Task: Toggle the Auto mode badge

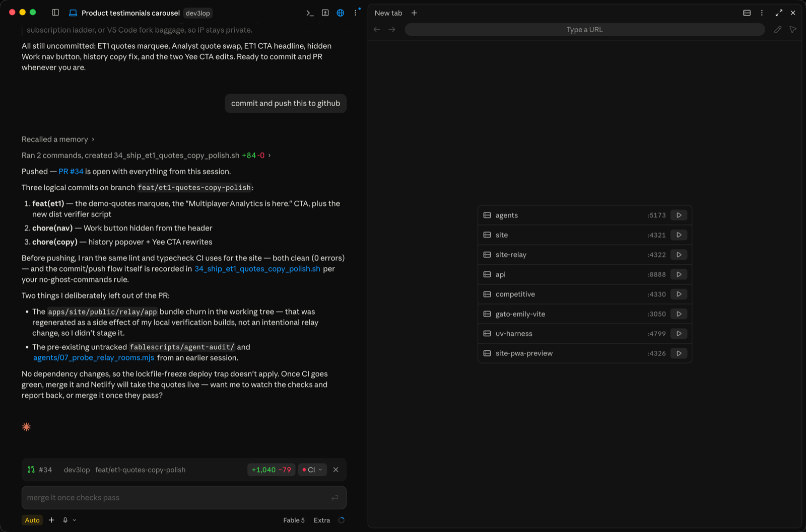Action: 32,520
